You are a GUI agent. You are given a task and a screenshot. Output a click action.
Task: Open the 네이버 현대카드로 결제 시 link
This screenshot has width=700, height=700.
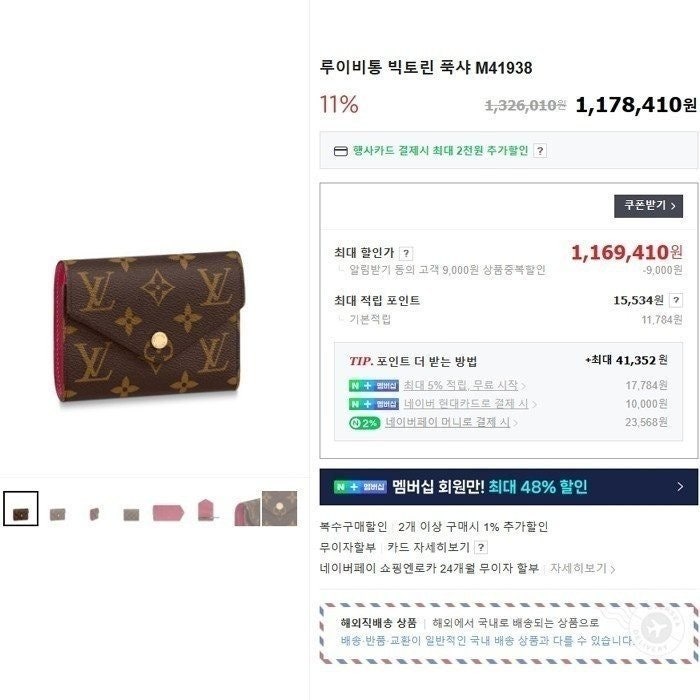tap(470, 404)
